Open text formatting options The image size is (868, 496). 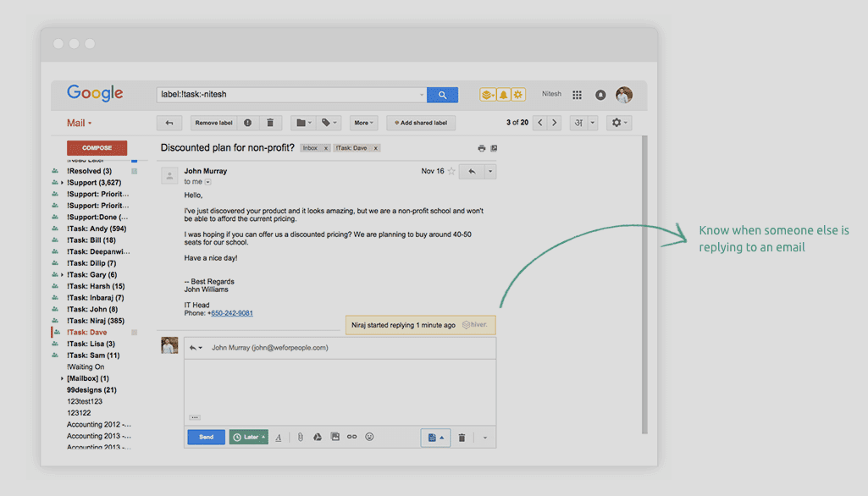tap(279, 438)
